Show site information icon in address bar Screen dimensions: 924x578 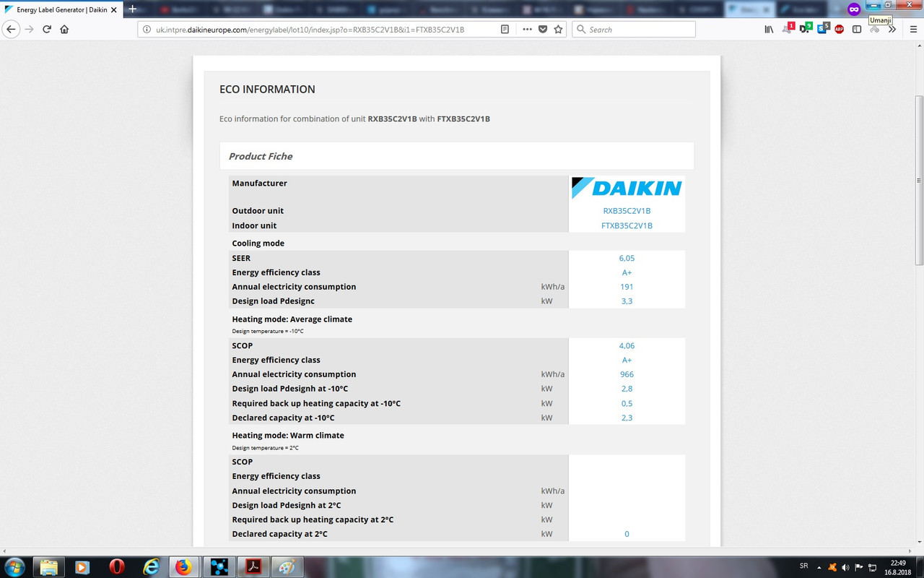[x=147, y=30]
